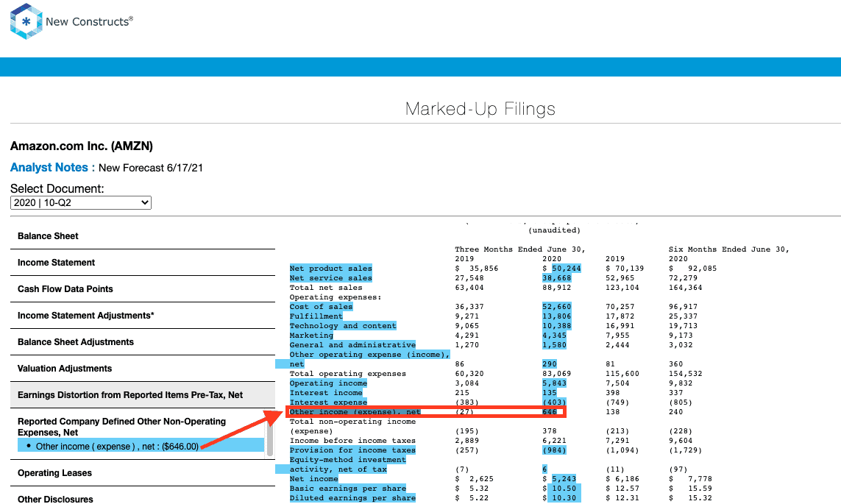
Task: Click the highlighted Other operating expense (income) label
Action: point(369,355)
